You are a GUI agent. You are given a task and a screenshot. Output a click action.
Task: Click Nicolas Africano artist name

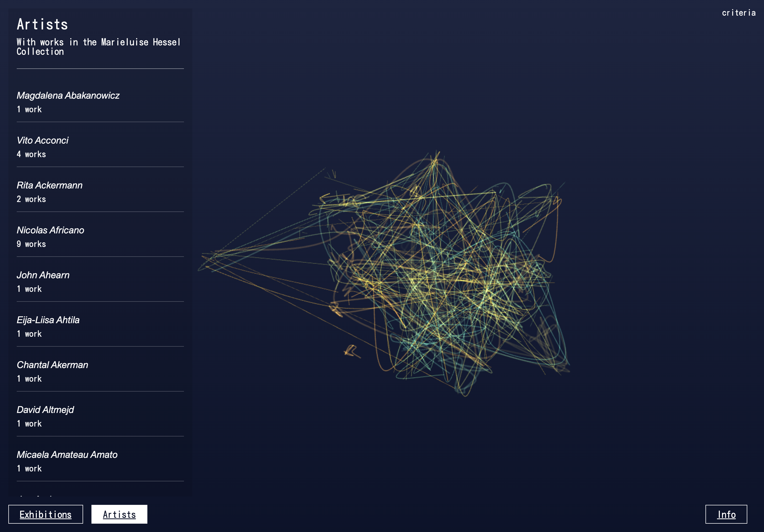point(50,230)
